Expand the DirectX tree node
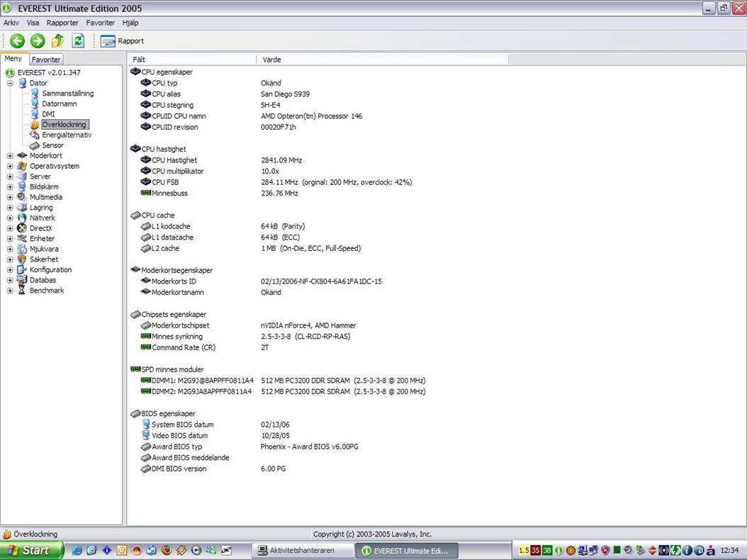Screen dimensions: 747x560 (10, 228)
